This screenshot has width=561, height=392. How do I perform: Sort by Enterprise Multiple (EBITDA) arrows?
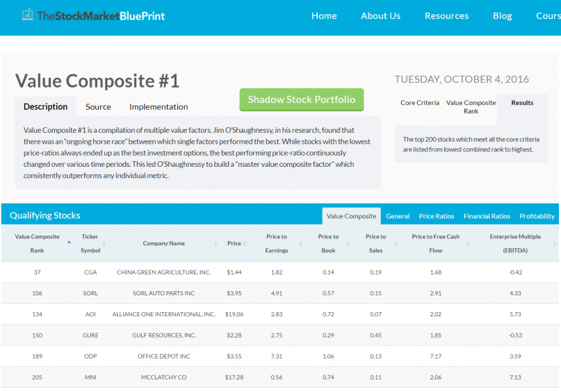point(555,243)
